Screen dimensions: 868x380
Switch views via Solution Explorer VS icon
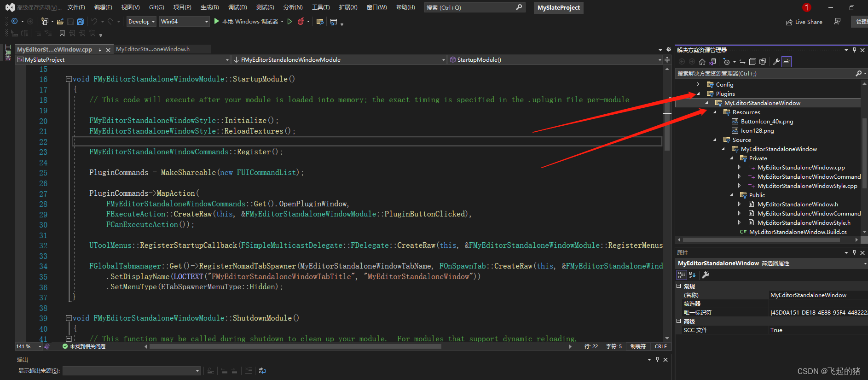tap(712, 62)
